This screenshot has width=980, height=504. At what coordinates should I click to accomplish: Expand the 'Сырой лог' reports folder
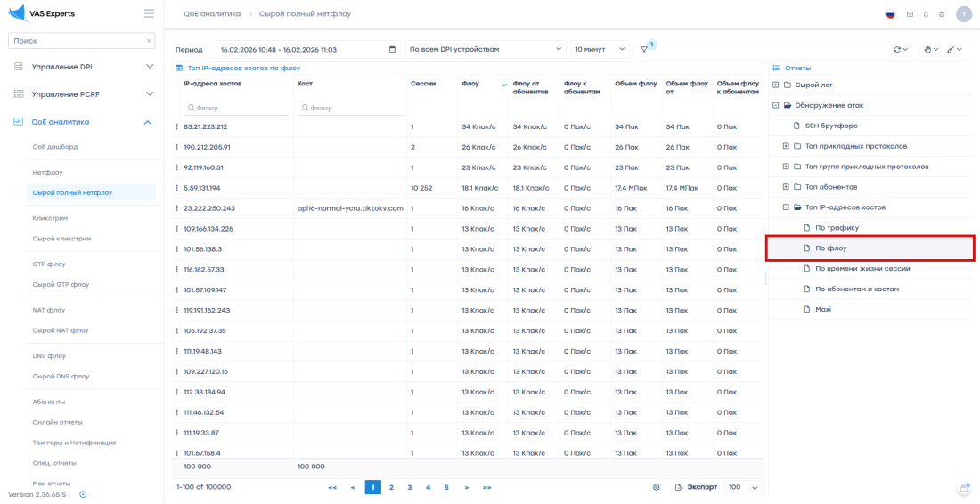776,85
